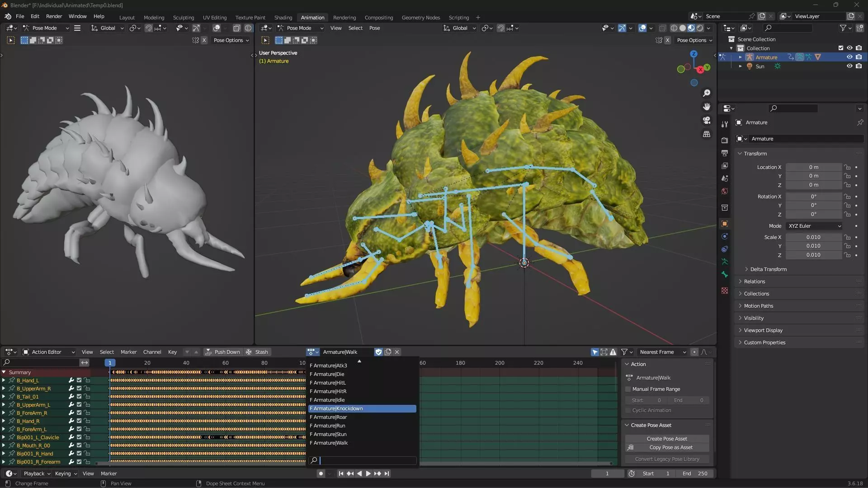The height and width of the screenshot is (488, 868).
Task: Click Create Pose Asset button
Action: click(667, 439)
